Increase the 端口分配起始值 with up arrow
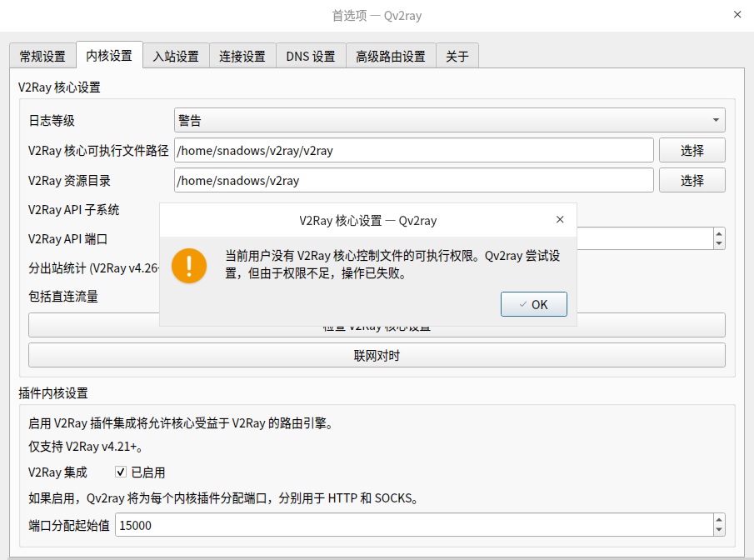 (x=719, y=520)
